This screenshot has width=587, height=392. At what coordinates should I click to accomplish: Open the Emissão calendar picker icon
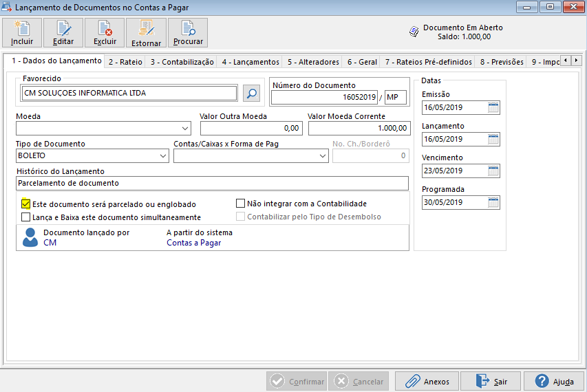coord(493,108)
